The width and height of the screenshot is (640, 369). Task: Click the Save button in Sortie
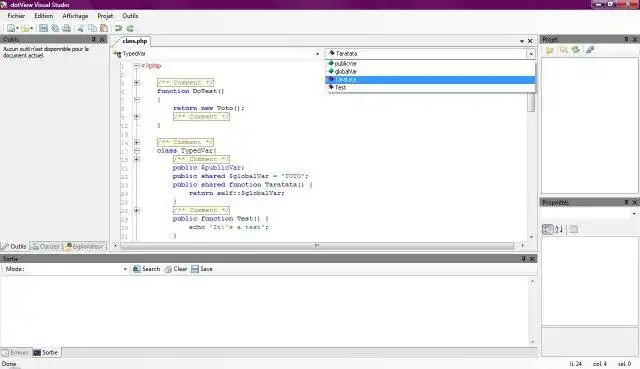[202, 269]
